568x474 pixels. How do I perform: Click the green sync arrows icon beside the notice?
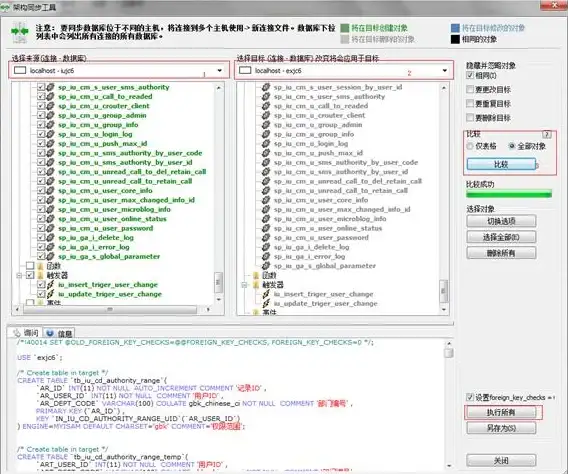(20, 32)
